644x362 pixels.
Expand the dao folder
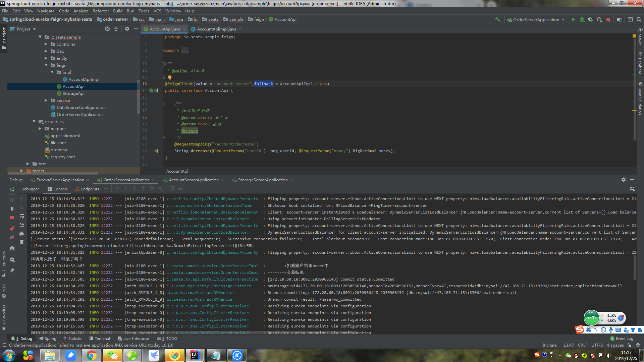46,51
